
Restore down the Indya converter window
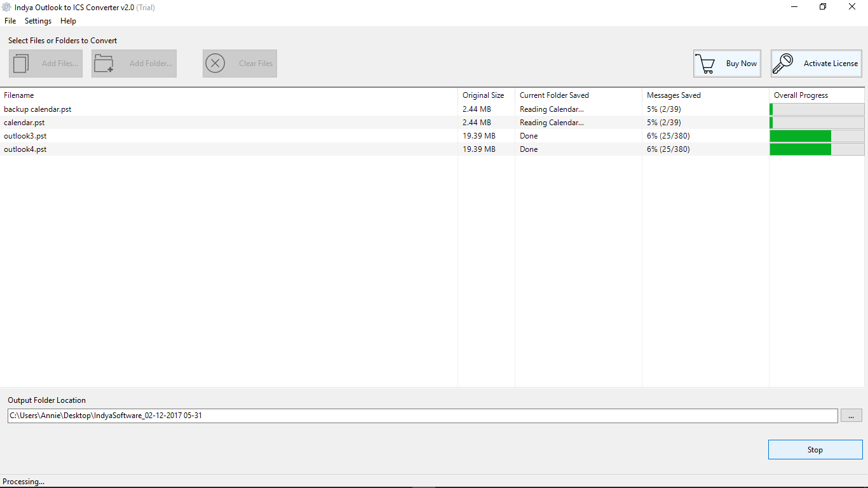click(823, 7)
